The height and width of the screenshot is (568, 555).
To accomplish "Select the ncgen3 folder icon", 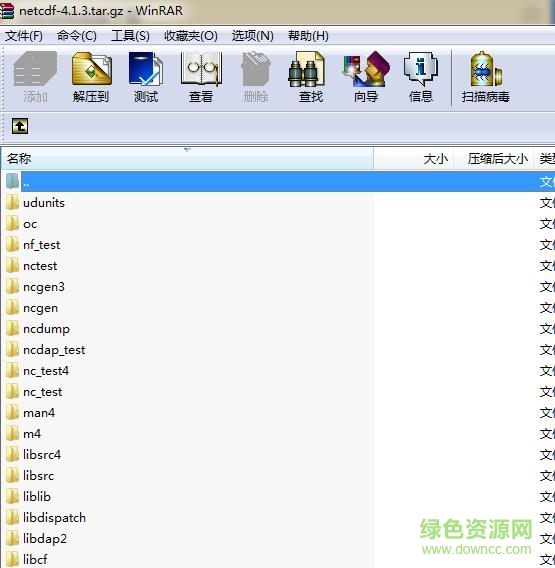I will (x=12, y=287).
